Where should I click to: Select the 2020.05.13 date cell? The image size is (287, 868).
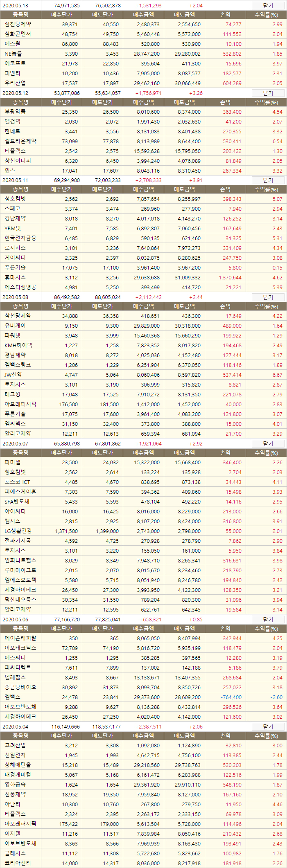pyautogui.click(x=15, y=6)
